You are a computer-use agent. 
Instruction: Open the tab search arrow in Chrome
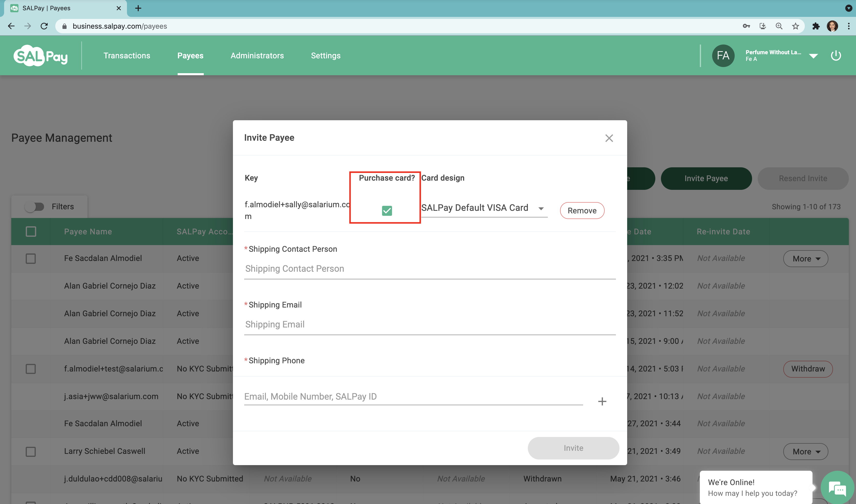click(848, 8)
